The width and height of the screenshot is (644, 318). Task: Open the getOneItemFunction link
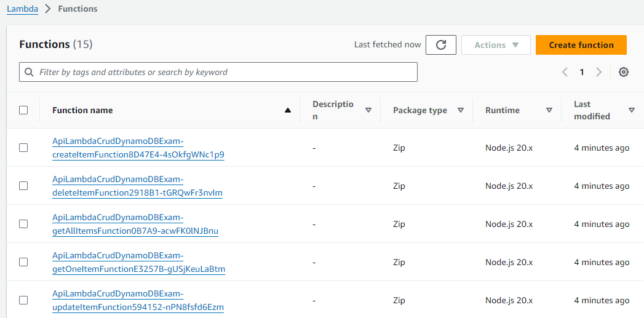(138, 263)
